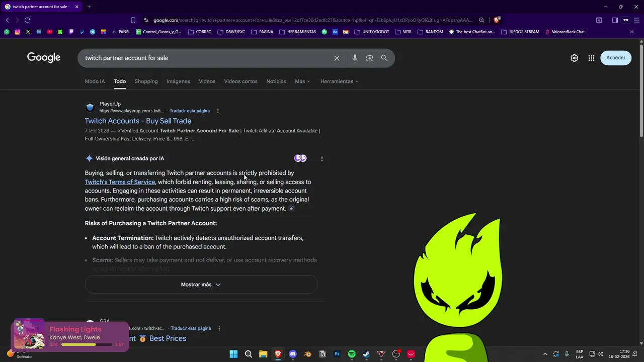This screenshot has height=362, width=644.
Task: Open the CORREO bookmarks folder
Action: [x=200, y=32]
